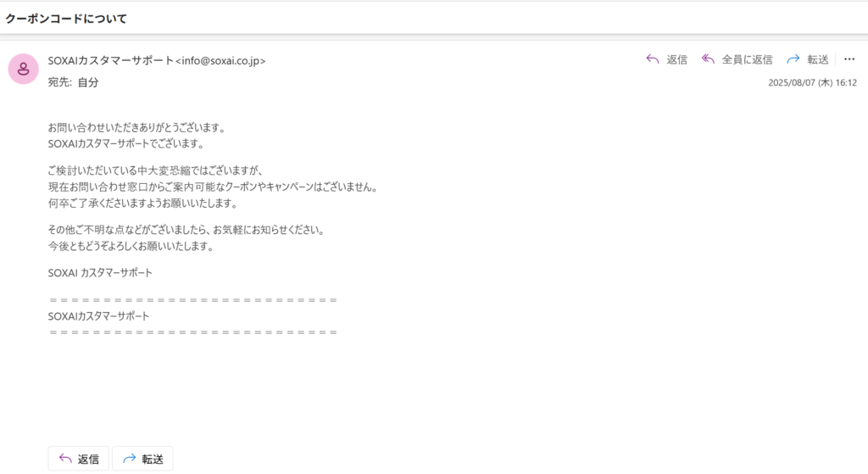This screenshot has height=474, width=868.
Task: Reply using the top 返信 button
Action: coord(666,59)
